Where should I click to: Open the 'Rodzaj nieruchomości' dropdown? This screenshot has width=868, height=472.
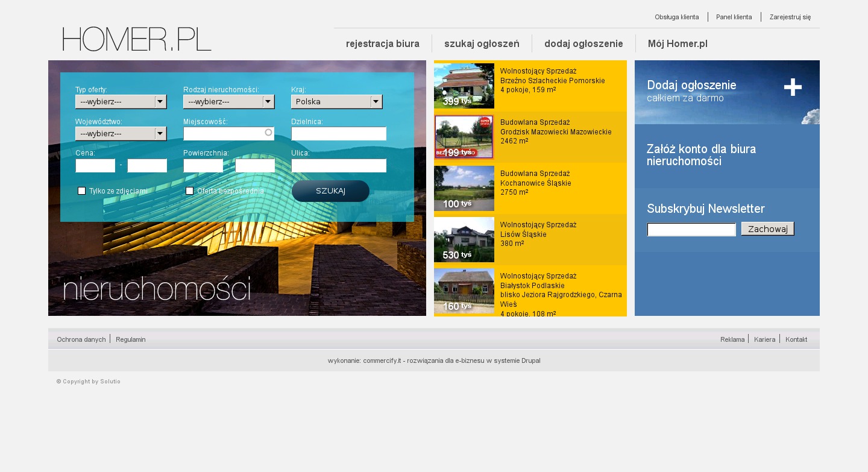pyautogui.click(x=228, y=102)
